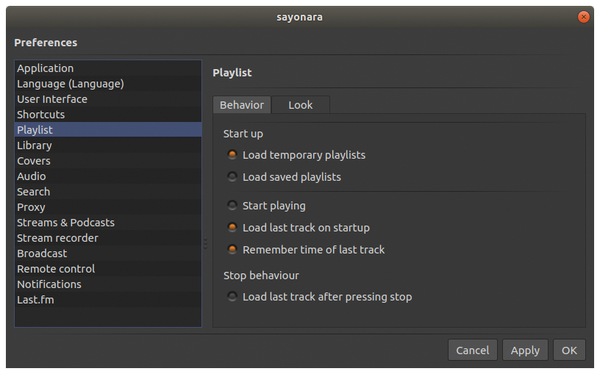Open the Proxy preferences section
This screenshot has width=600, height=374.
click(108, 207)
